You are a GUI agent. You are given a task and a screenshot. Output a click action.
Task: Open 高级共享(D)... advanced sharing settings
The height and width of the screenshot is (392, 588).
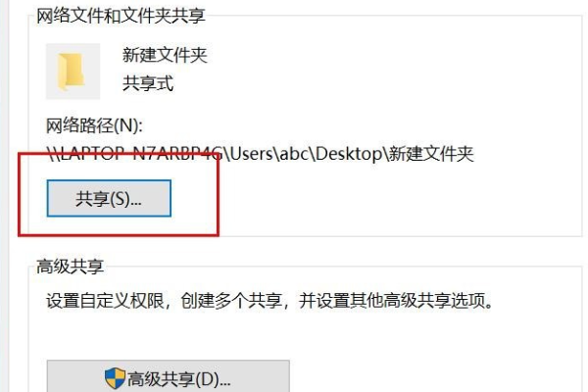(x=168, y=377)
